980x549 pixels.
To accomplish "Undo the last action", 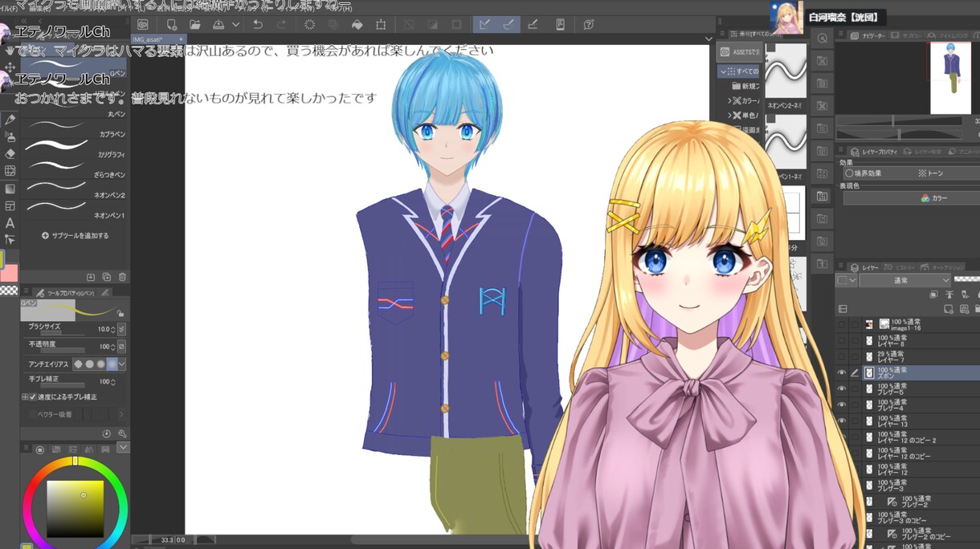I will point(258,24).
